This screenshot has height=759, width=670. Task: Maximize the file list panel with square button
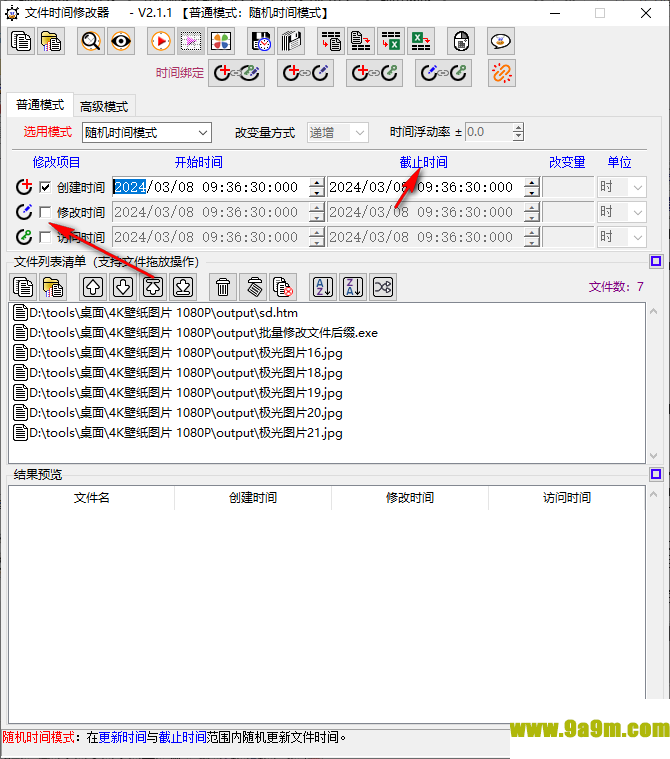(x=656, y=261)
